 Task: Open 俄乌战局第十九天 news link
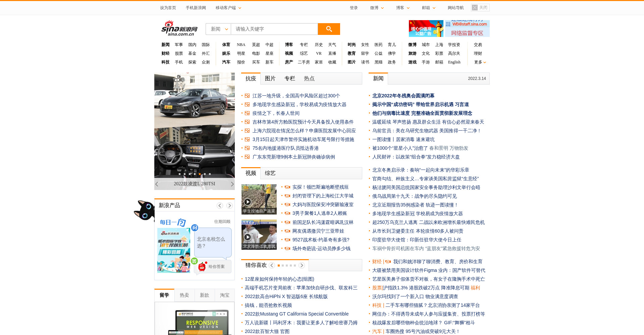[415, 196]
